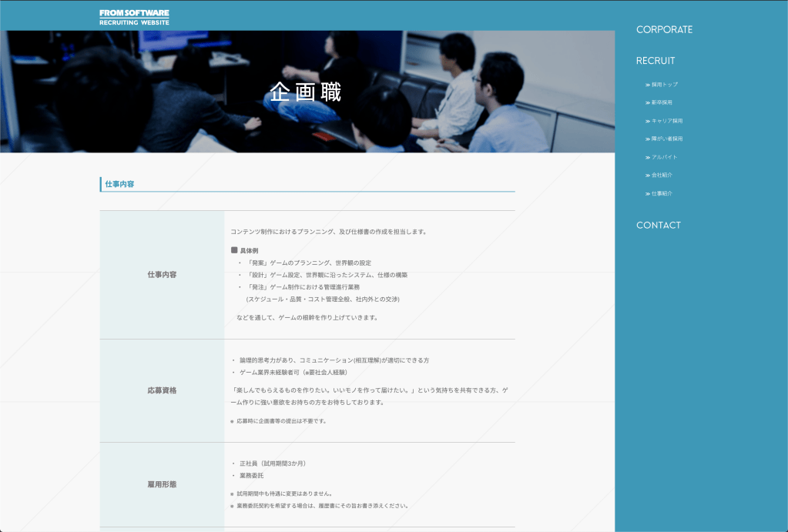
Task: Select the RECRUIT menu heading
Action: click(x=655, y=61)
